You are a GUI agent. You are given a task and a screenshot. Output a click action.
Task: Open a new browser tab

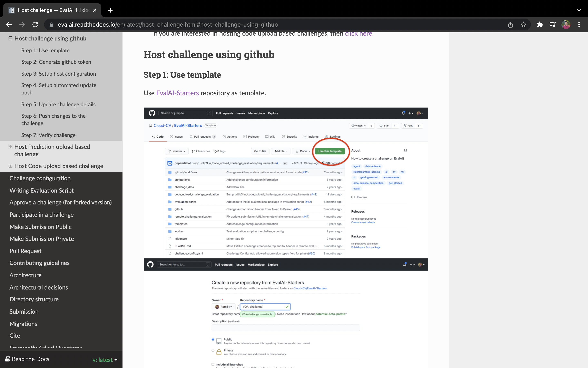point(110,10)
